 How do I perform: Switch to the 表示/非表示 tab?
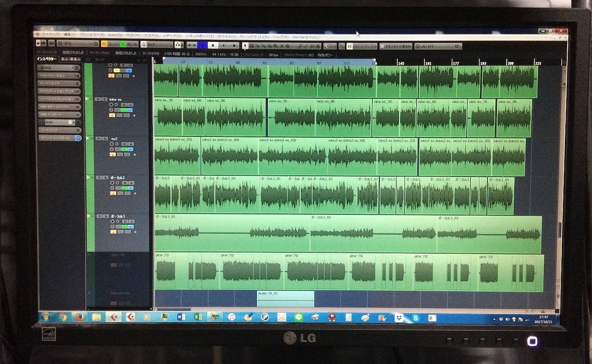point(71,59)
